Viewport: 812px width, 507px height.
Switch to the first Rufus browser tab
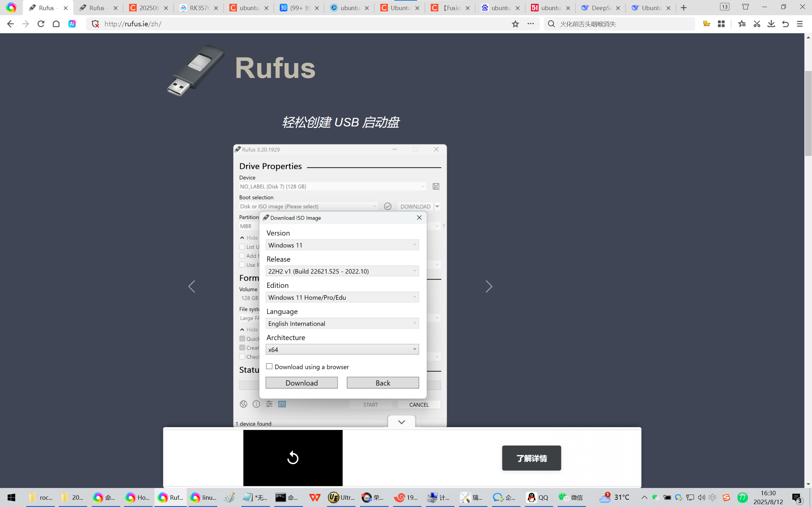[46, 7]
